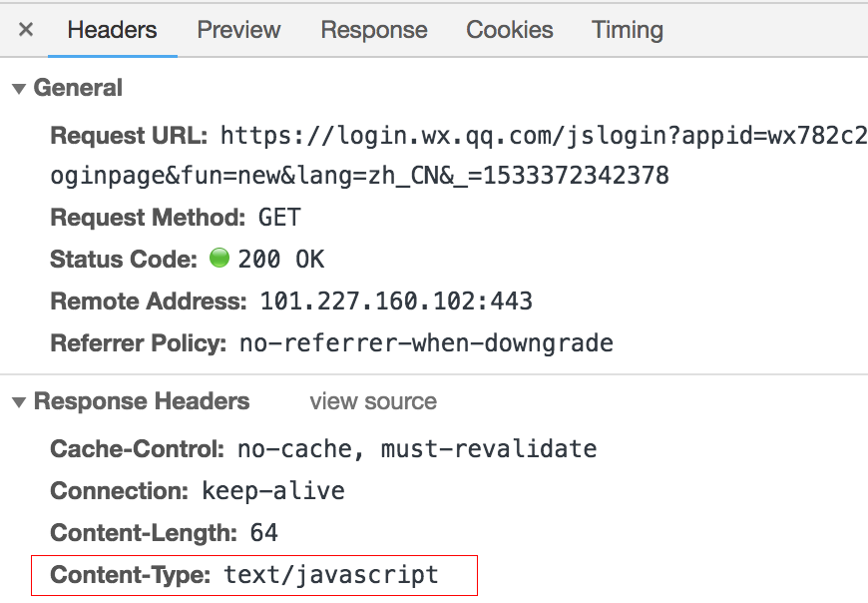Click the Content-Length value 64
868x603 pixels.
[263, 533]
